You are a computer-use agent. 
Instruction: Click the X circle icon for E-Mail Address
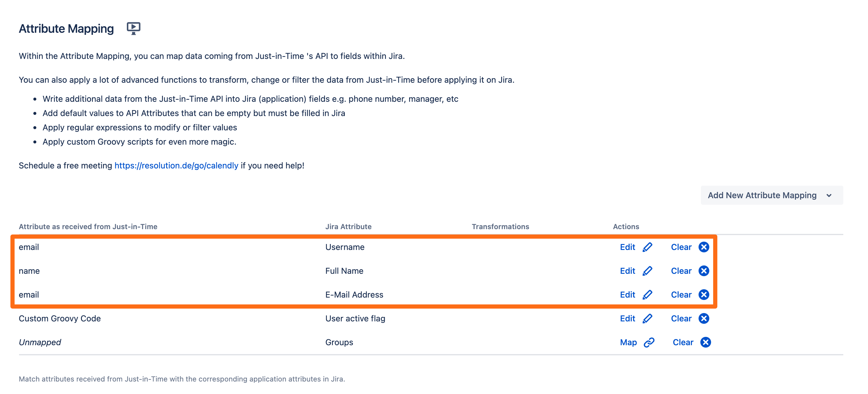coord(704,295)
